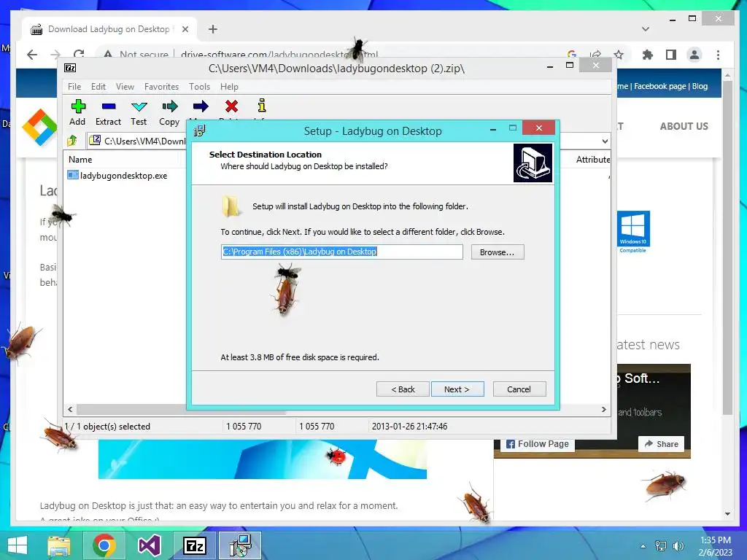Click Facebook page link on website

click(x=659, y=86)
